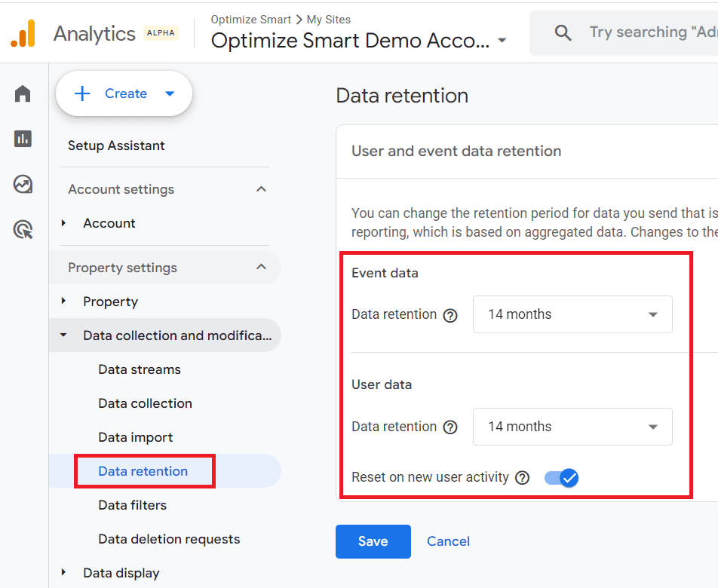This screenshot has width=718, height=588.
Task: Open the account selector dropdown arrow
Action: (502, 41)
